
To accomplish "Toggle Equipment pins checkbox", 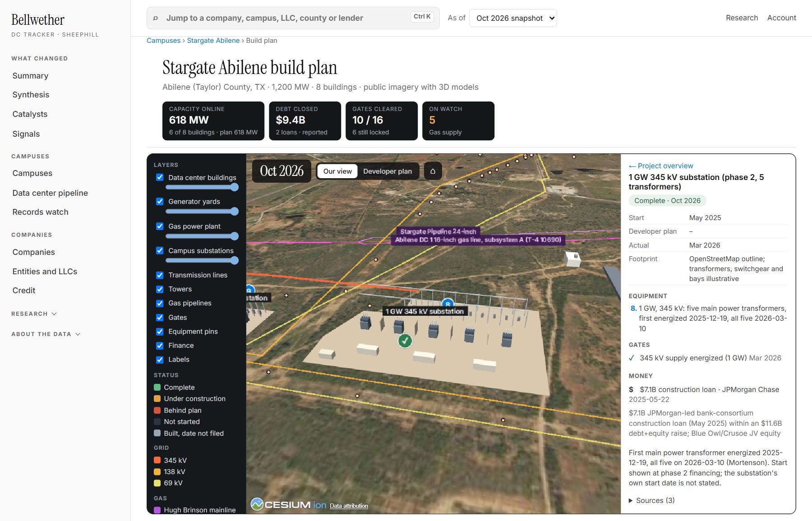I will point(160,331).
